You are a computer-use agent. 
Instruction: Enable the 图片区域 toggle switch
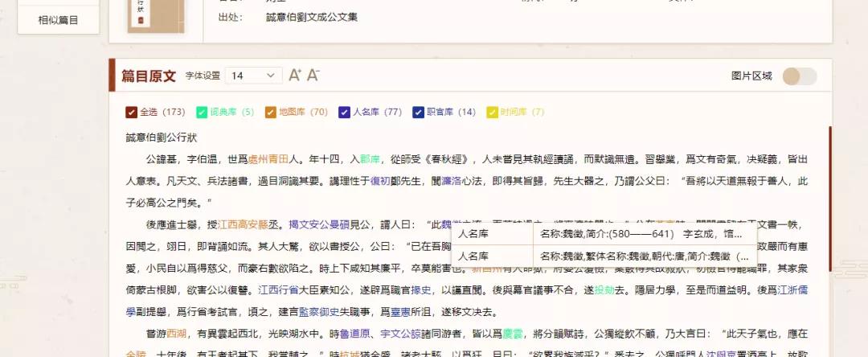coord(800,76)
